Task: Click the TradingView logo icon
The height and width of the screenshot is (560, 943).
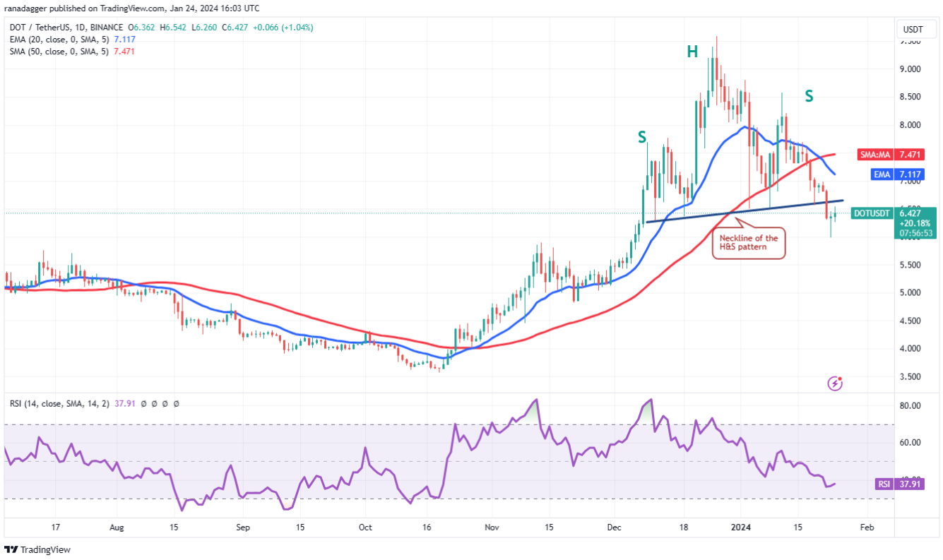Action: 11,549
